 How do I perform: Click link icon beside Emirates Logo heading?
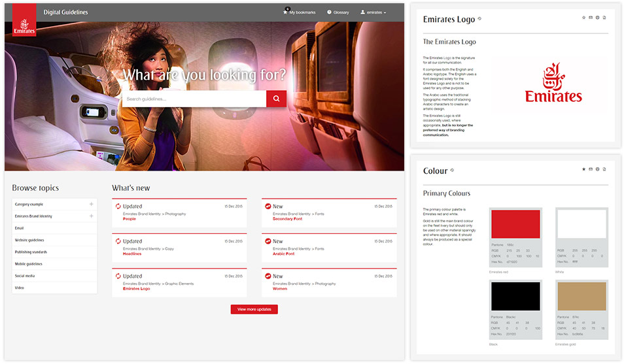(480, 18)
